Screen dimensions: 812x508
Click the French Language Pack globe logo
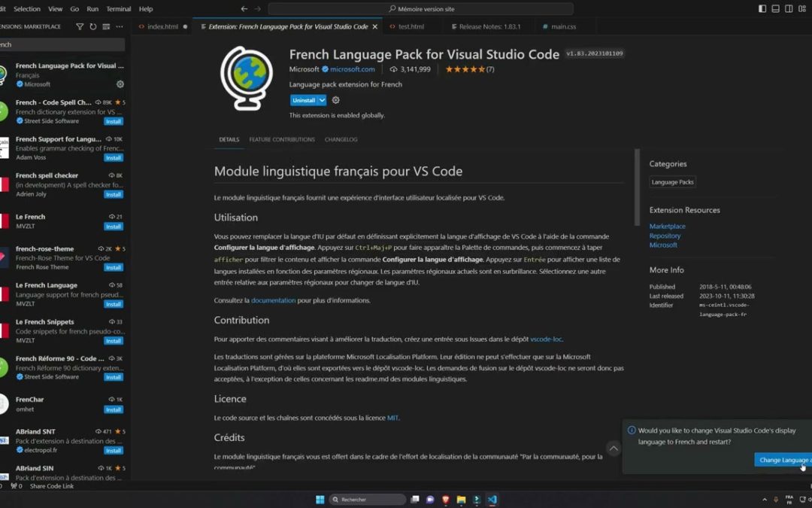tap(247, 78)
